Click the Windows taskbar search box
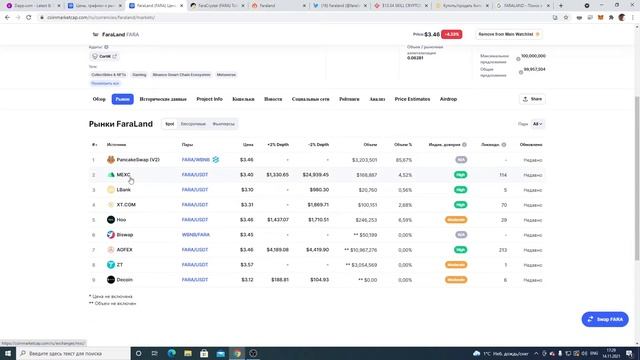The image size is (640, 360). [x=73, y=353]
